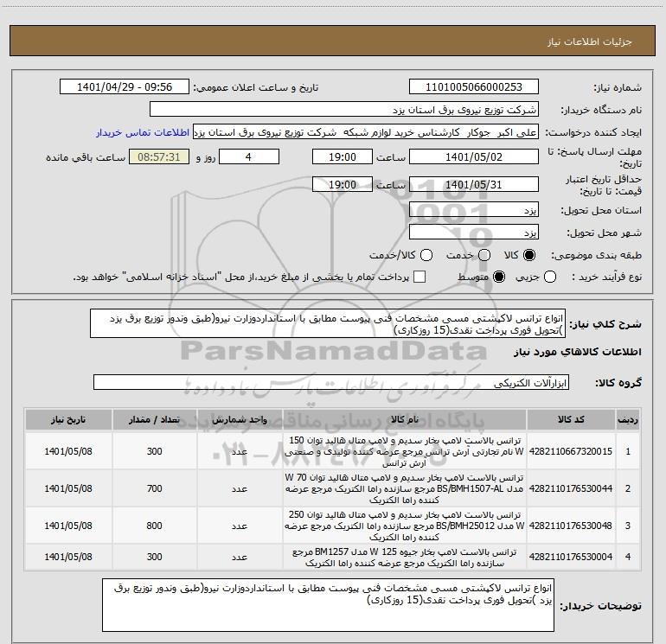
Task: Click quantity 700 in row 2
Action: (x=155, y=488)
